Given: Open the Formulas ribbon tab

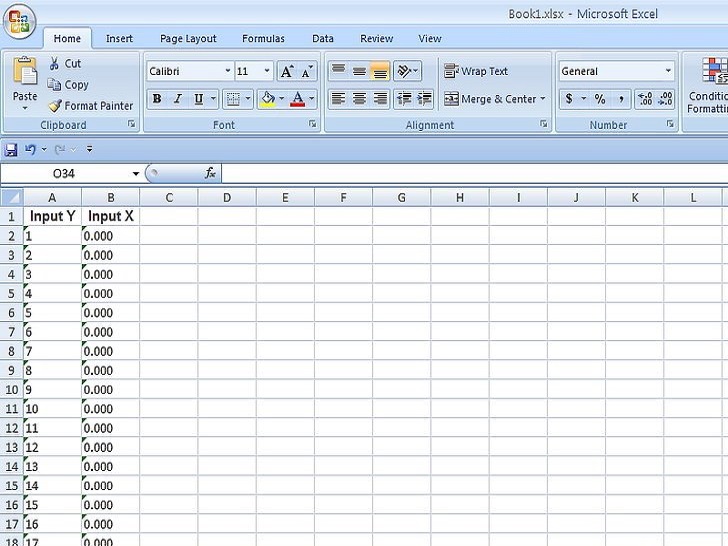Looking at the screenshot, I should click(263, 39).
